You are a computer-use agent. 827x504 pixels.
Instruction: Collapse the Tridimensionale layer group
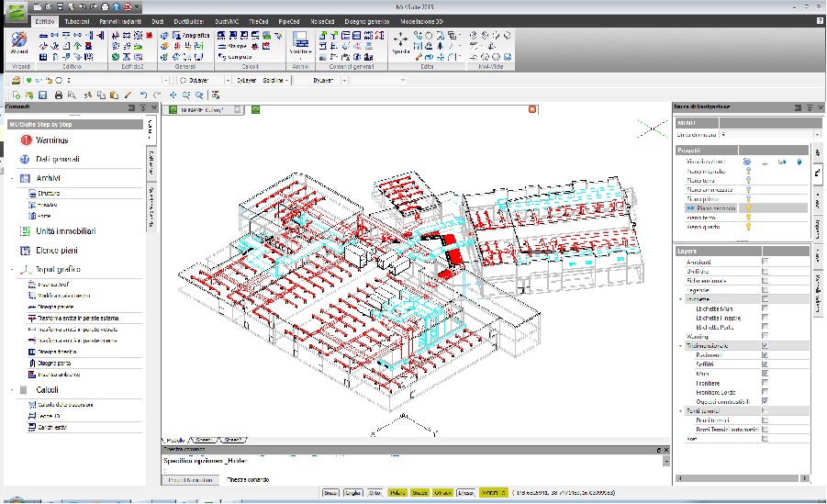point(680,346)
